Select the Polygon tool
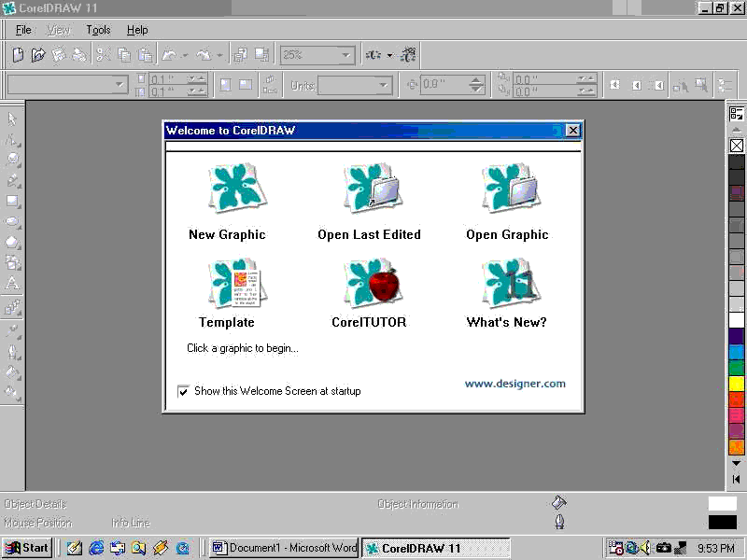Viewport: 747px width, 560px height. [x=12, y=243]
